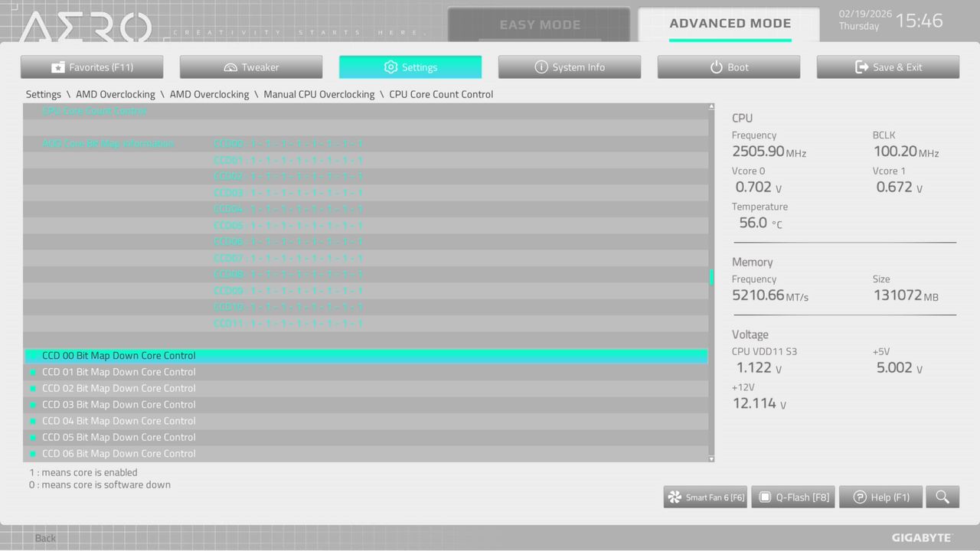Open Q-Flash via its utility icon
Image resolution: width=980 pixels, height=551 pixels.
765,497
